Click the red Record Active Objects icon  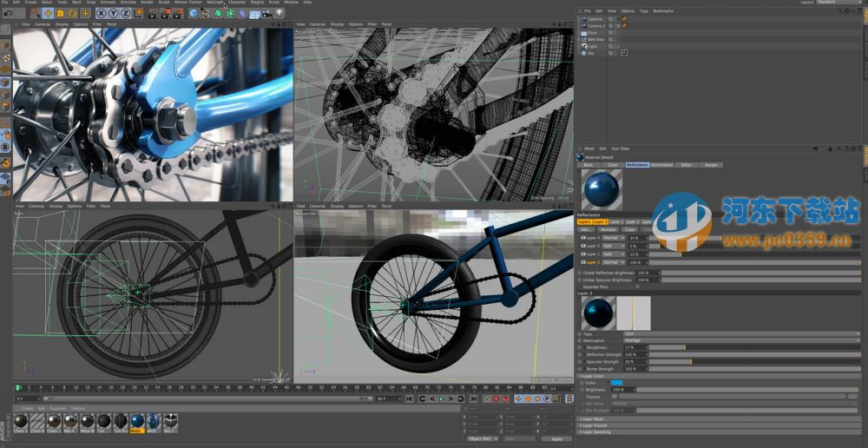496,399
